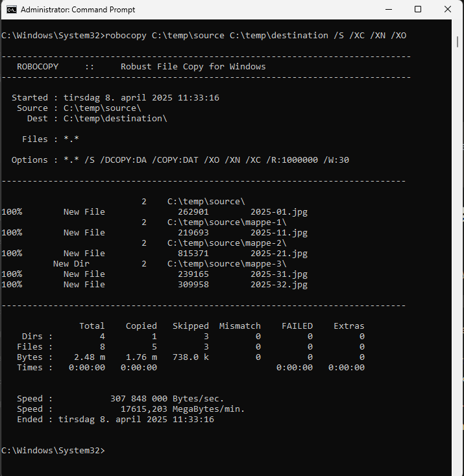Click the C:\temp\source\mappe-1\ directory line
This screenshot has width=464, height=476.
click(226, 222)
